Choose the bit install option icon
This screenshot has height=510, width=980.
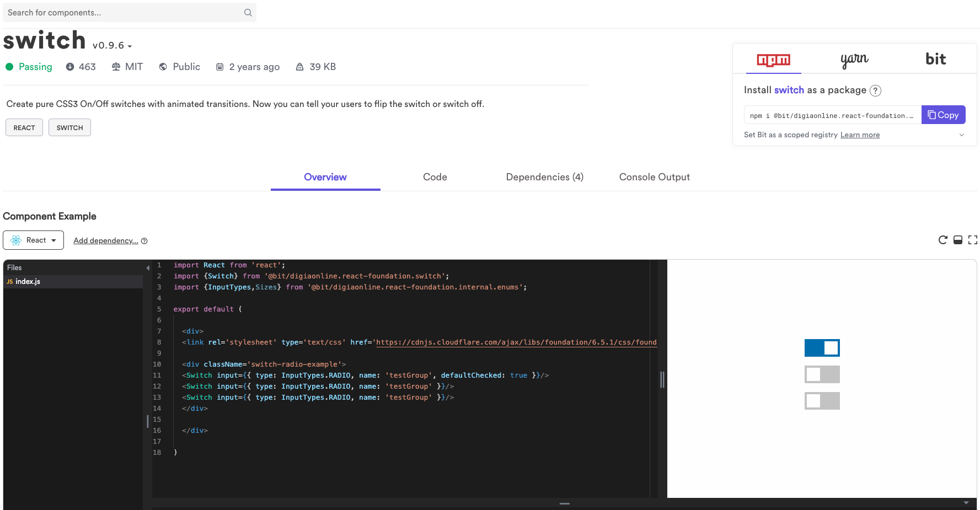pyautogui.click(x=936, y=58)
